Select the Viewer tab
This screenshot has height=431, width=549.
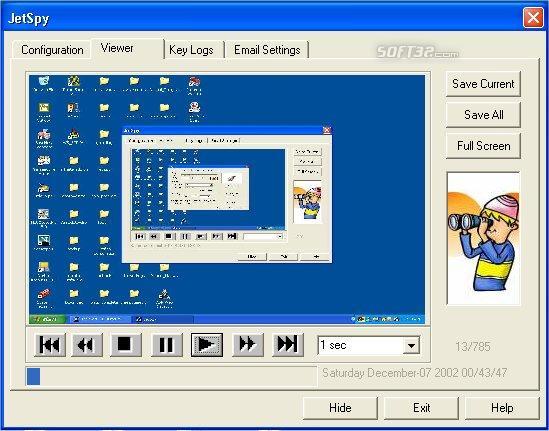point(127,48)
